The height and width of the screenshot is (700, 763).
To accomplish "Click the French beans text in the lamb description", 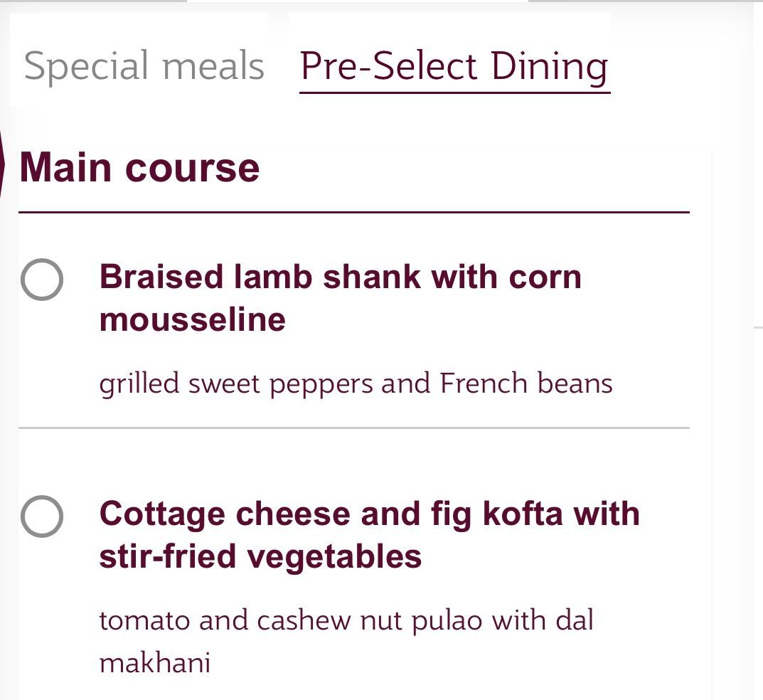I will [x=526, y=383].
